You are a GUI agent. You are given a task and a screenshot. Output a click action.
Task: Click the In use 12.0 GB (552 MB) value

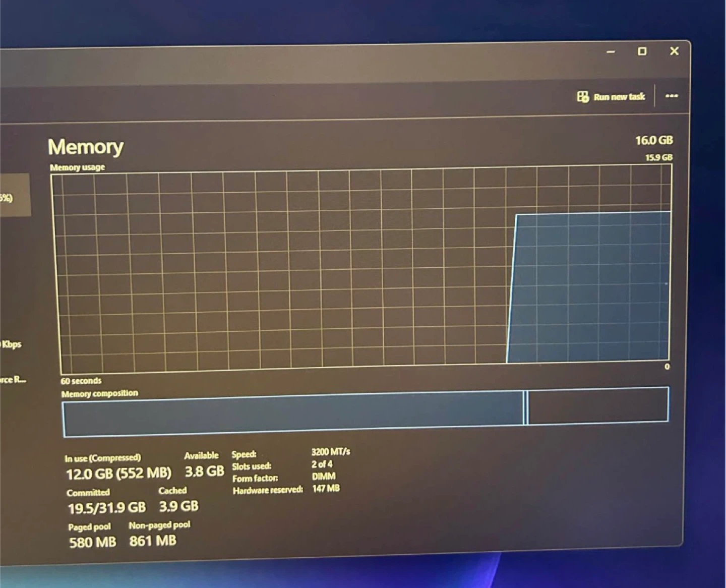118,474
